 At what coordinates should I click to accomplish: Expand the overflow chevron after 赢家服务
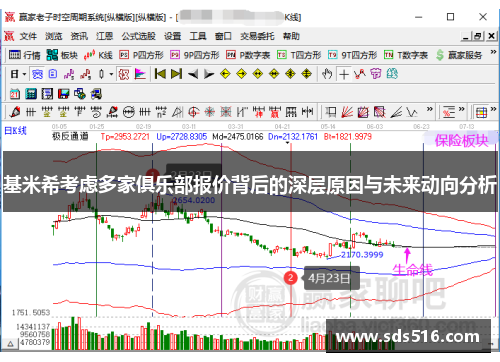click(x=493, y=52)
